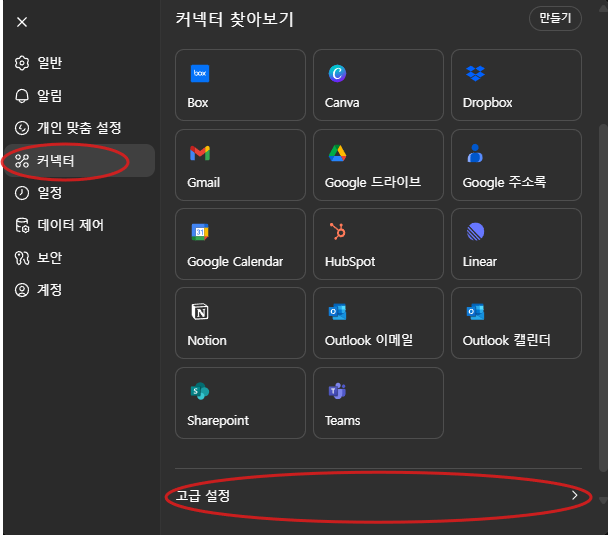Viewport: 608px width, 535px height.
Task: Expand the 고급 설정 chevron arrow
Action: point(574,495)
